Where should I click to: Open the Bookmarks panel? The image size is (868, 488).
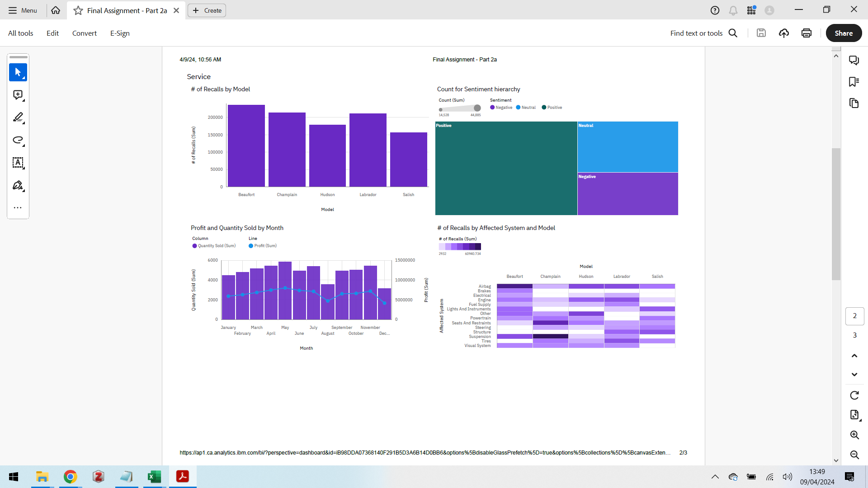[x=854, y=81]
